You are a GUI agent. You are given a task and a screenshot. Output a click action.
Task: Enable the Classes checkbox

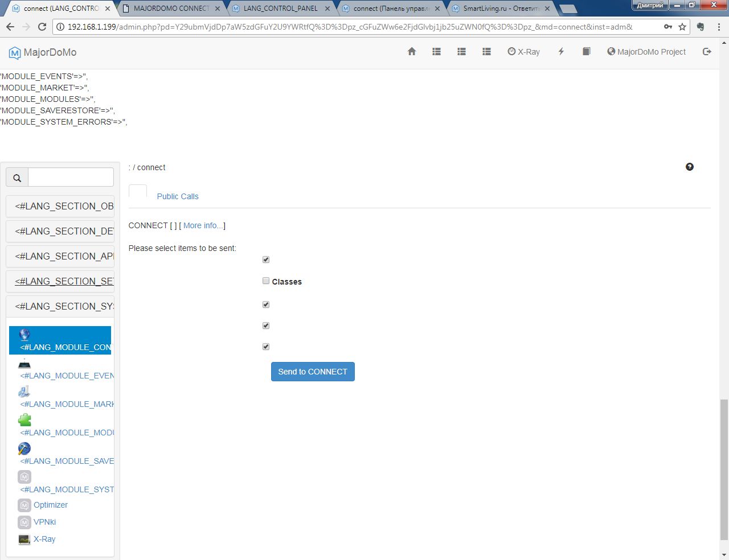pyautogui.click(x=266, y=281)
